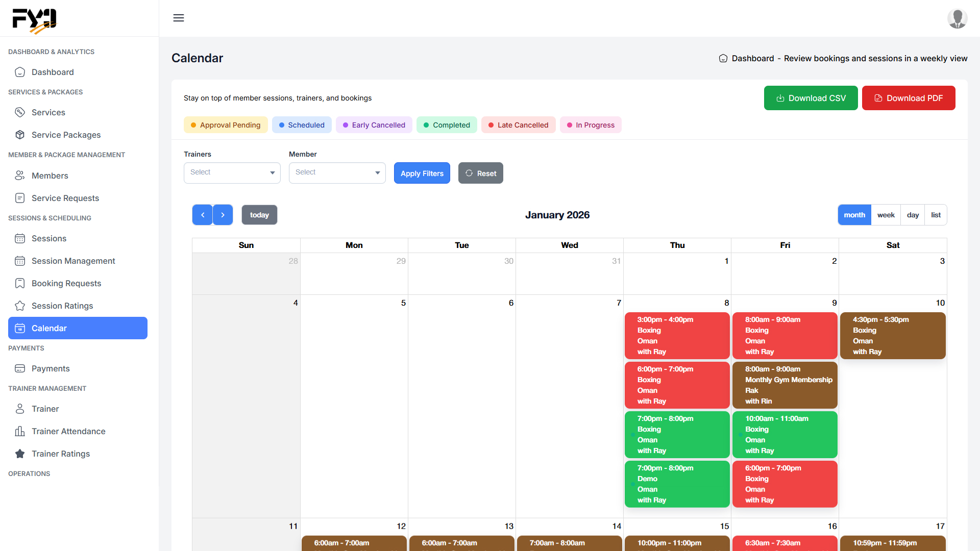
Task: Select the green 10:00am Boxing session on Friday
Action: click(x=785, y=434)
